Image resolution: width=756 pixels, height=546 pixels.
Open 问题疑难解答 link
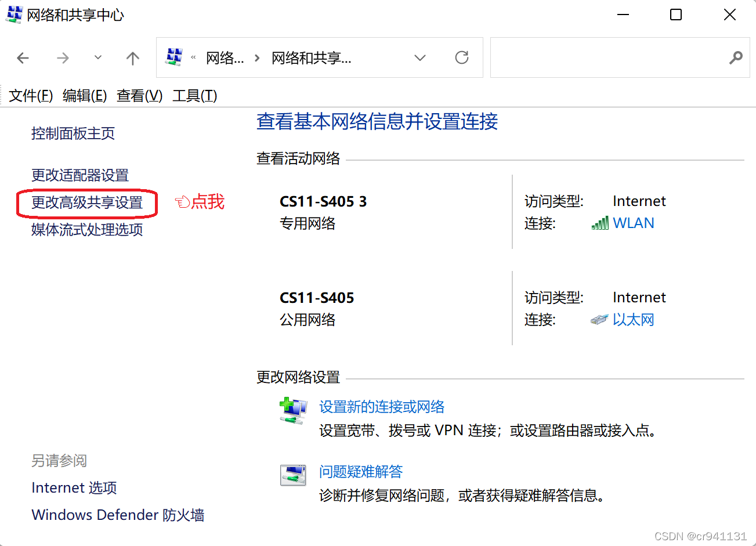361,472
